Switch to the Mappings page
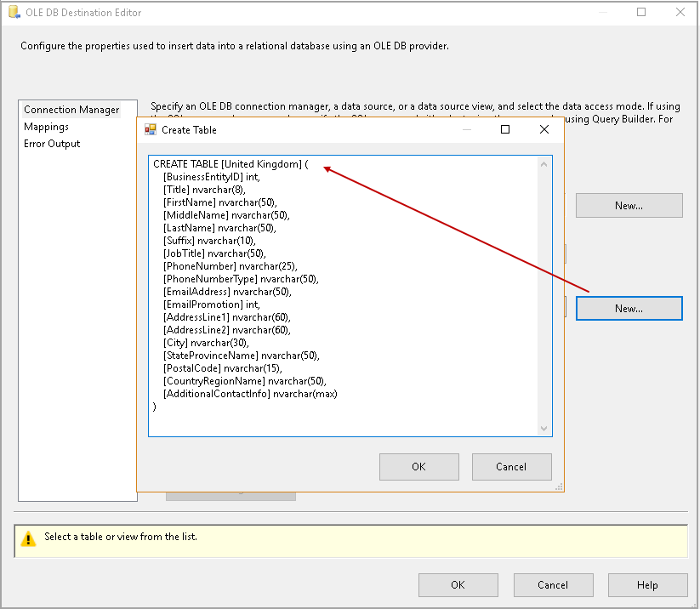This screenshot has height=609, width=700. coord(47,127)
